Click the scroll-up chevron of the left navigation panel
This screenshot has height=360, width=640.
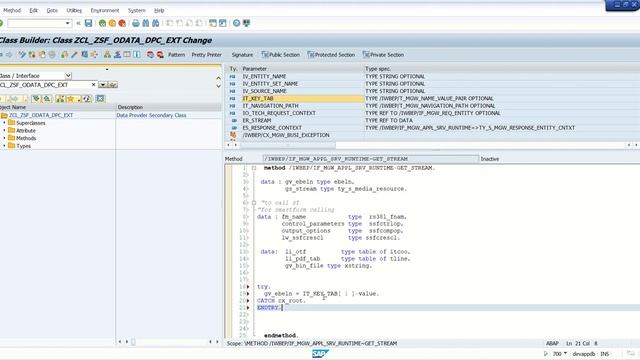[218, 78]
